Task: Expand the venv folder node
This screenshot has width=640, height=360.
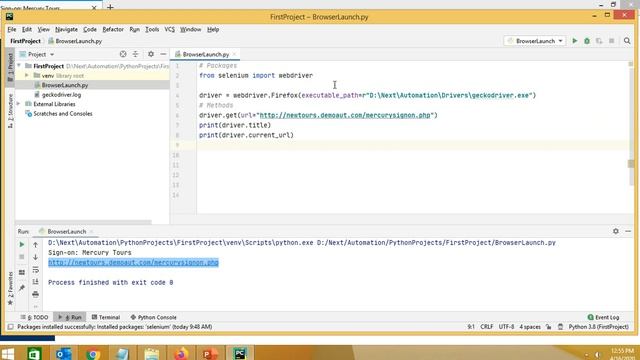Action: pyautogui.click(x=27, y=76)
